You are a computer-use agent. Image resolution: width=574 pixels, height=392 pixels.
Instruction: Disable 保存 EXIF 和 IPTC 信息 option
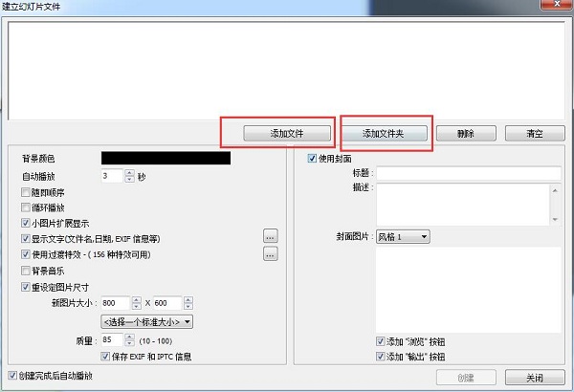point(106,357)
